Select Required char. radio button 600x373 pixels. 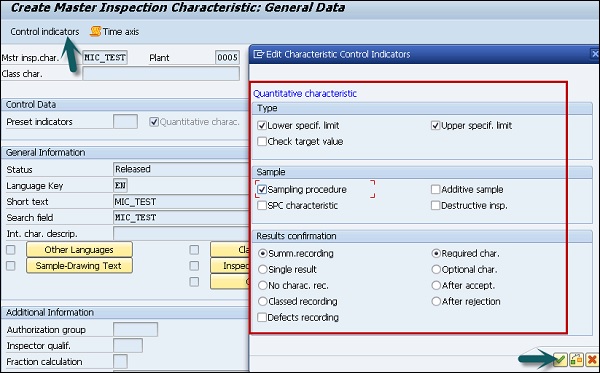tap(436, 253)
